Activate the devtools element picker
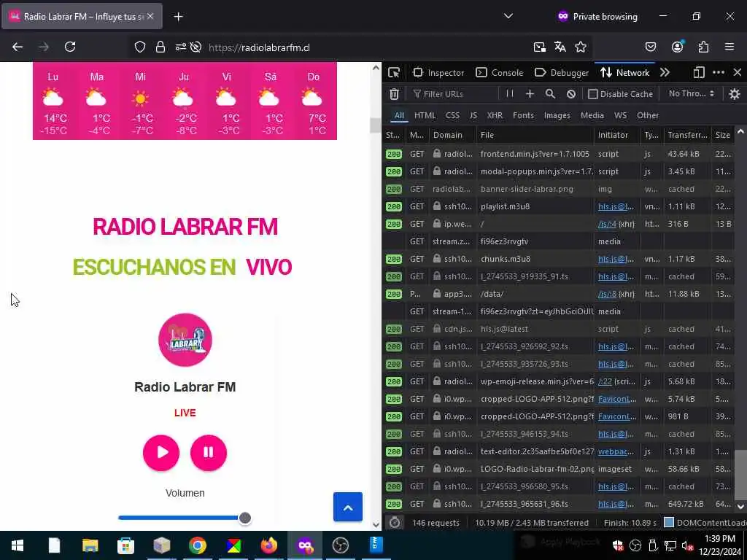Screen dimensions: 747x560 coord(394,73)
